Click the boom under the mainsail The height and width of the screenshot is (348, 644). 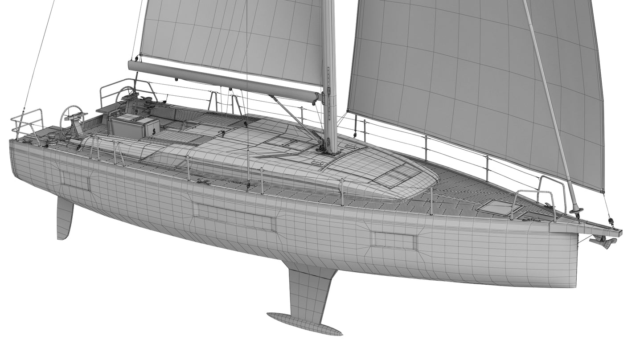(223, 80)
